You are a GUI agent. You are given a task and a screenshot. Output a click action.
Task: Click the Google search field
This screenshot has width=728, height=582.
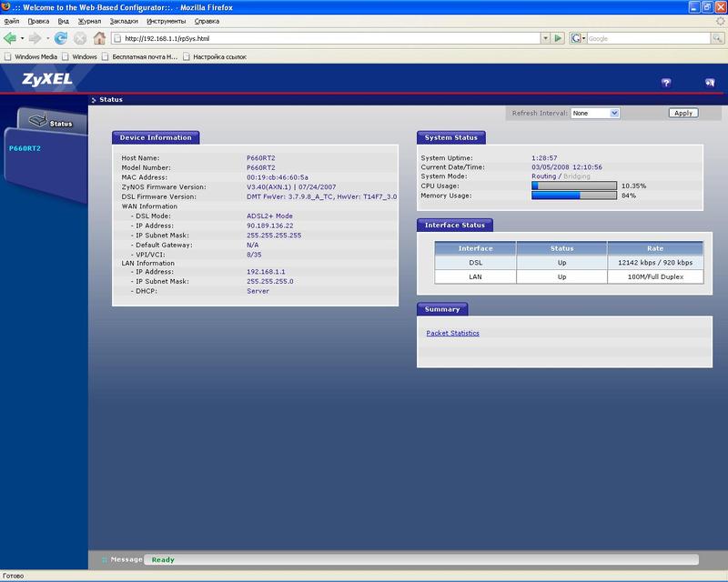649,38
